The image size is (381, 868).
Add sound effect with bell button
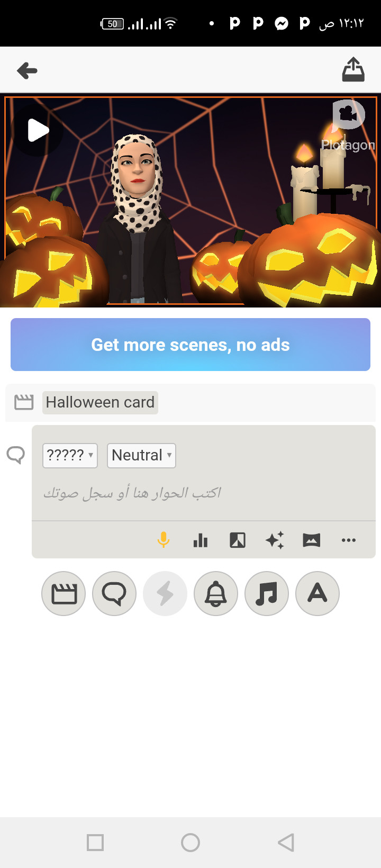216,593
